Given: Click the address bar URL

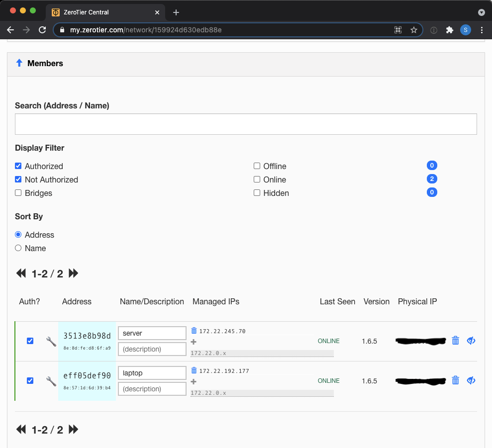Looking at the screenshot, I should pos(146,30).
